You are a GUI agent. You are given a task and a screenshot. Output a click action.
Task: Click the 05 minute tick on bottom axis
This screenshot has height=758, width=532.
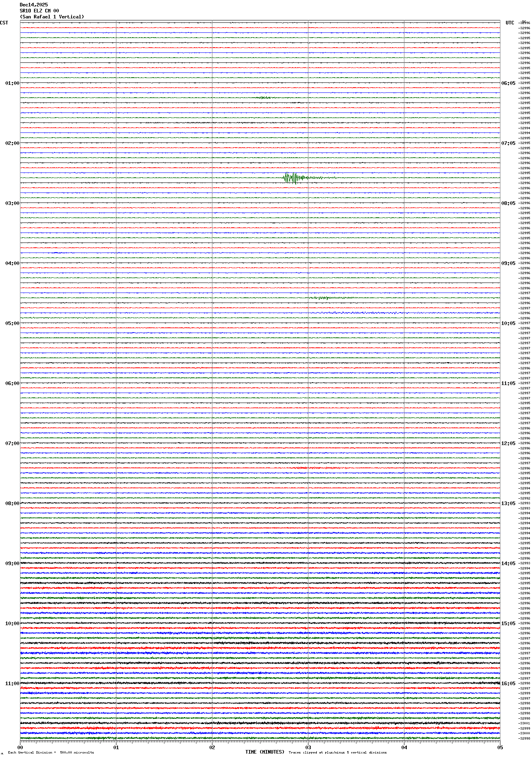click(x=500, y=747)
